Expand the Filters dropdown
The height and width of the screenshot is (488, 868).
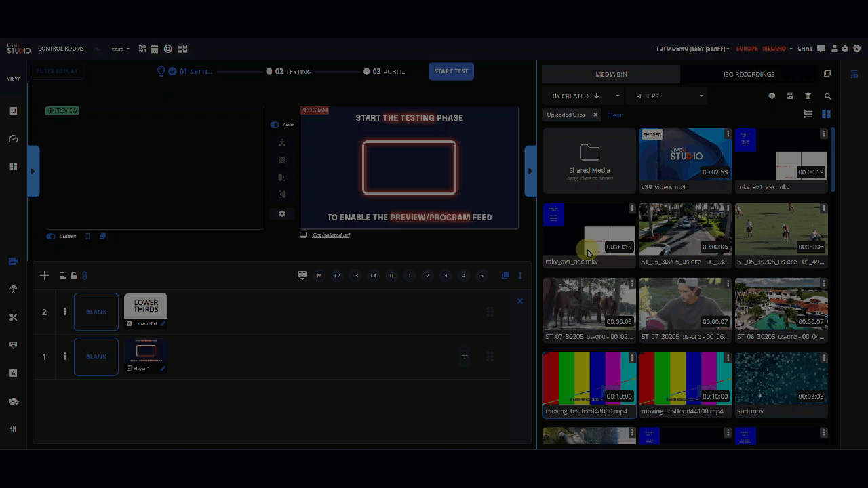tap(667, 96)
